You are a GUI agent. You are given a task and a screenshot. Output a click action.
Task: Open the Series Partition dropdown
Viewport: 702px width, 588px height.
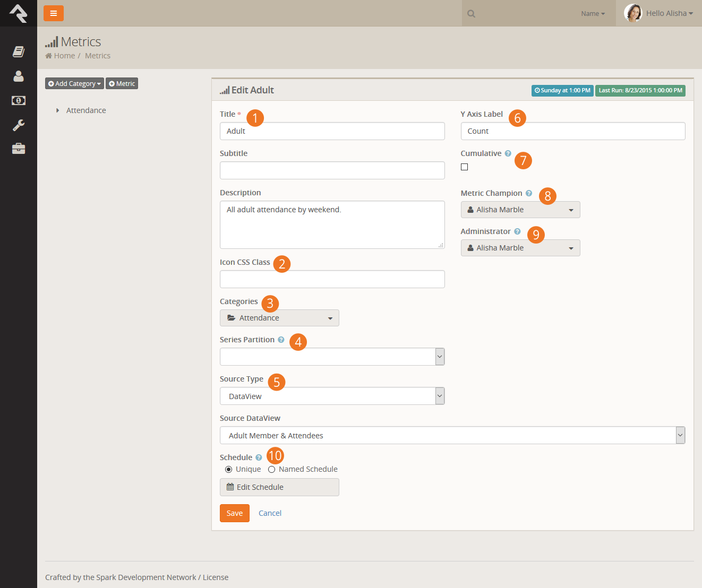click(x=332, y=357)
